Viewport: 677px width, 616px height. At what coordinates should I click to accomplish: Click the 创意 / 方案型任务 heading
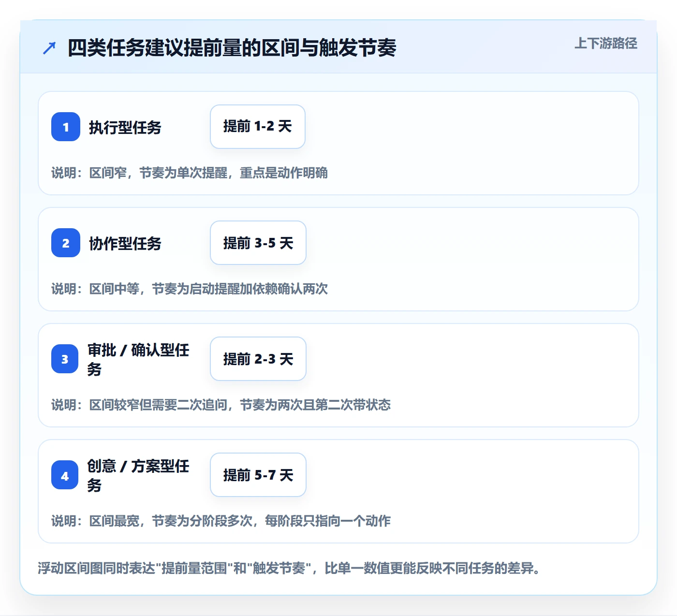[138, 475]
